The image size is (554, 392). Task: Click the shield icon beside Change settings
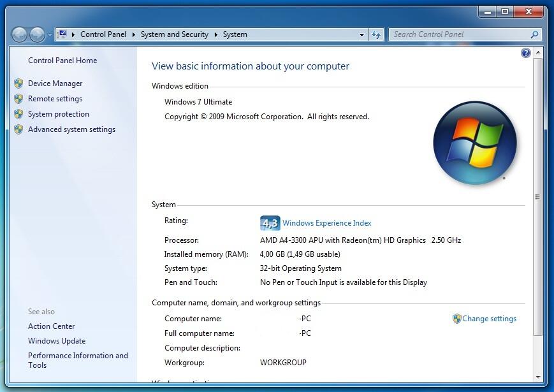(x=457, y=319)
